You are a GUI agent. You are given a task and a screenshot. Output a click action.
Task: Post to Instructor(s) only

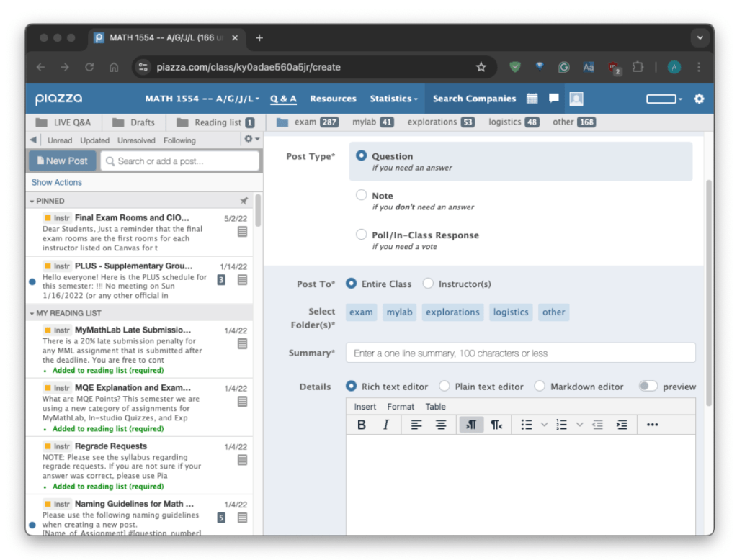[428, 284]
